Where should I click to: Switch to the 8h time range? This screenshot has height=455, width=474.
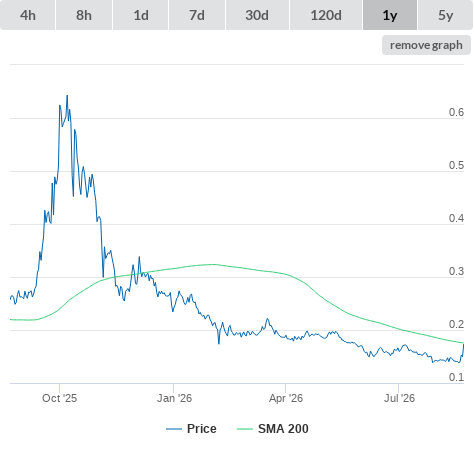tap(84, 15)
